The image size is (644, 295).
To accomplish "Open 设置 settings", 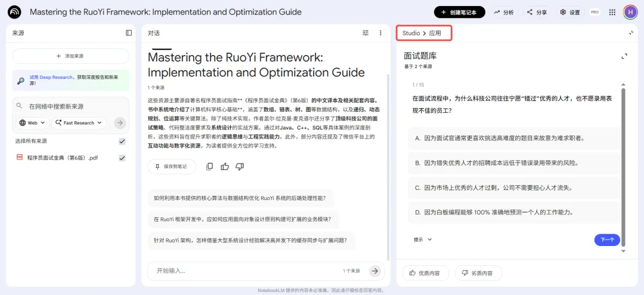I will point(571,13).
